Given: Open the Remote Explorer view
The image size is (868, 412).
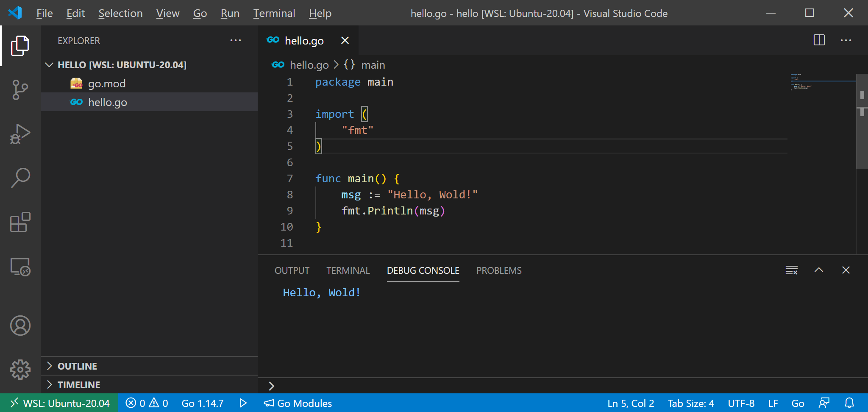Looking at the screenshot, I should point(20,267).
